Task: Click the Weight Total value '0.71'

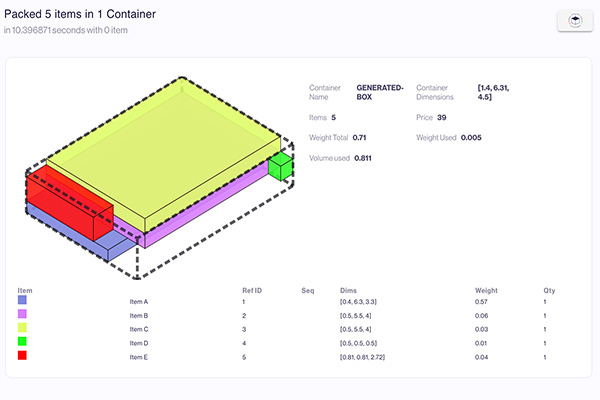Action: coord(359,137)
